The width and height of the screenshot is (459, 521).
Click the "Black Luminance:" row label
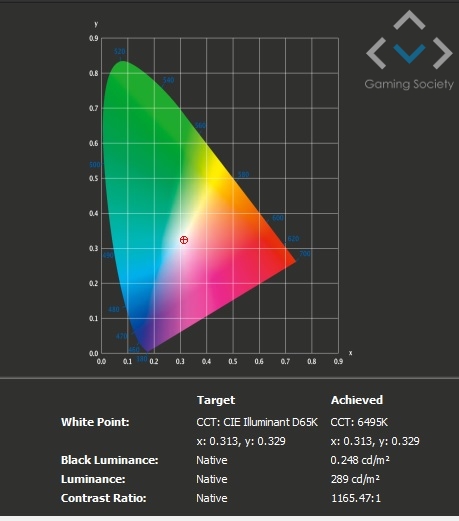point(110,460)
